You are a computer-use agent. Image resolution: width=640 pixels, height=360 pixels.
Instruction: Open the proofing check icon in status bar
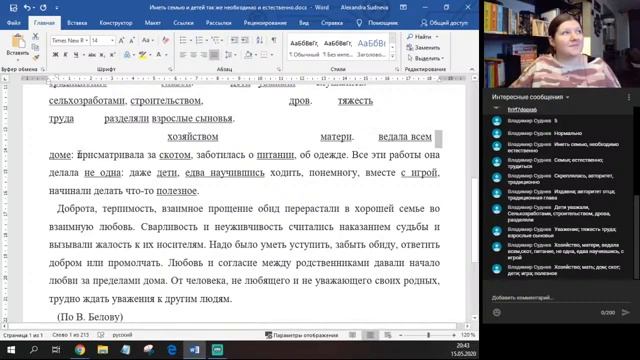point(100,335)
